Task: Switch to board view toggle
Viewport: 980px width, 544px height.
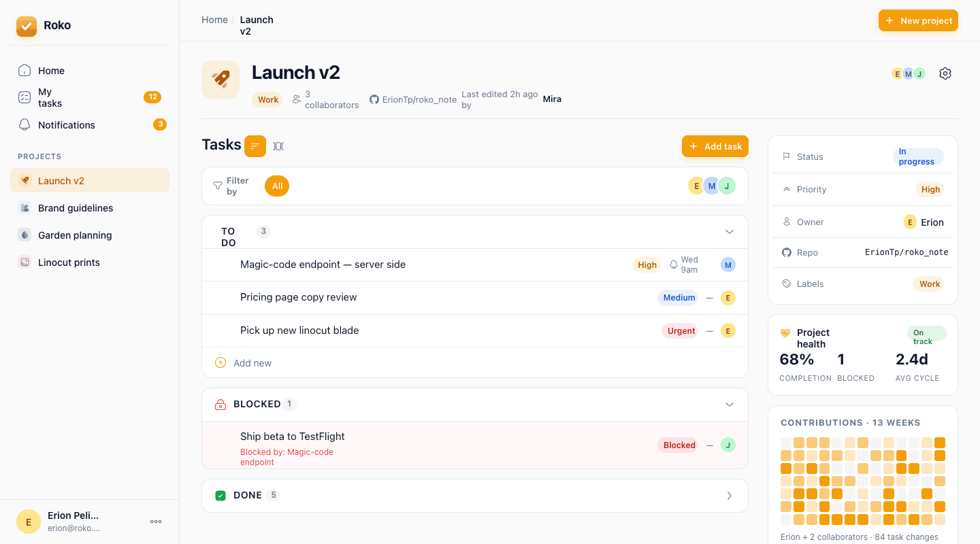Action: pos(278,146)
